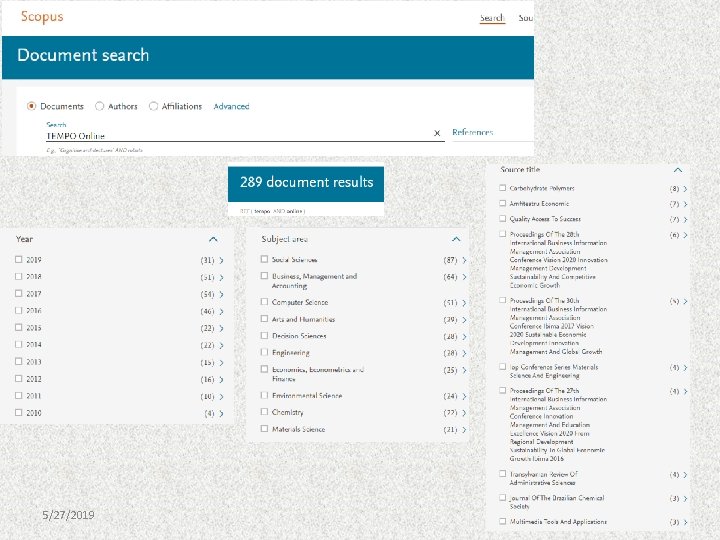Check the Materials Science checkbox
This screenshot has height=540, width=720.
[x=264, y=428]
